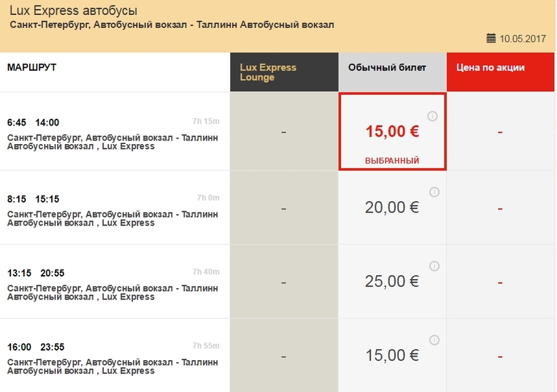This screenshot has height=392, width=557.
Task: Open info icon for the 20,00 € ticket
Action: tap(434, 192)
